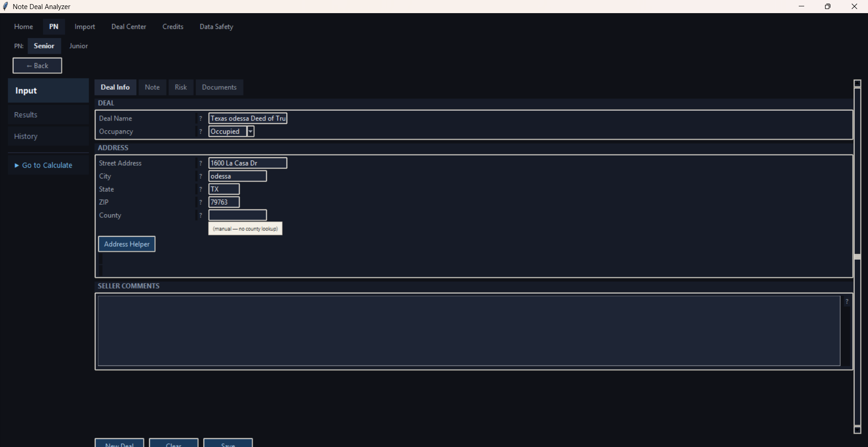The width and height of the screenshot is (868, 447).
Task: Click the help icon beside Deal Name
Action: [200, 119]
